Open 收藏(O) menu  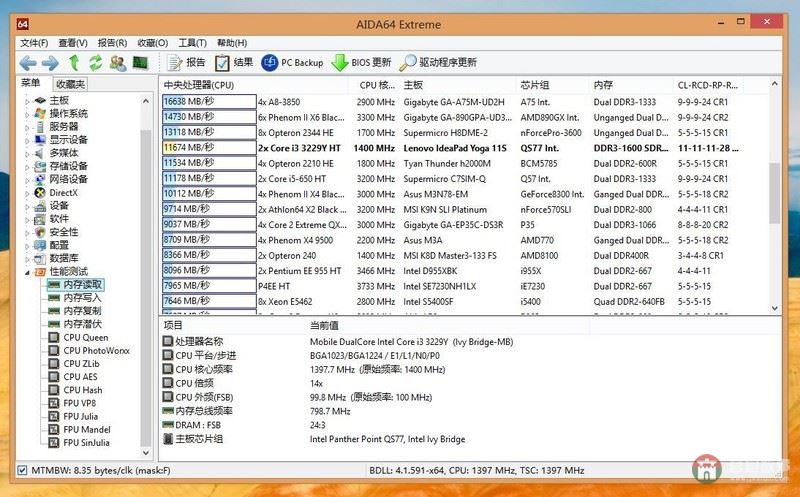pos(153,43)
